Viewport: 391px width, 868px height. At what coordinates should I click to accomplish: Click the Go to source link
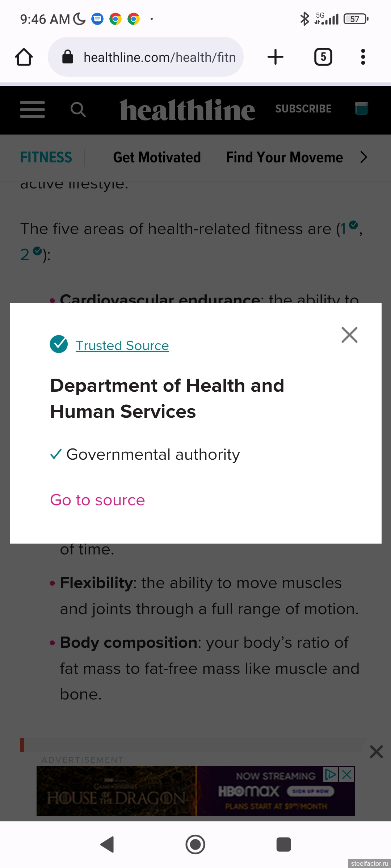[x=97, y=500]
